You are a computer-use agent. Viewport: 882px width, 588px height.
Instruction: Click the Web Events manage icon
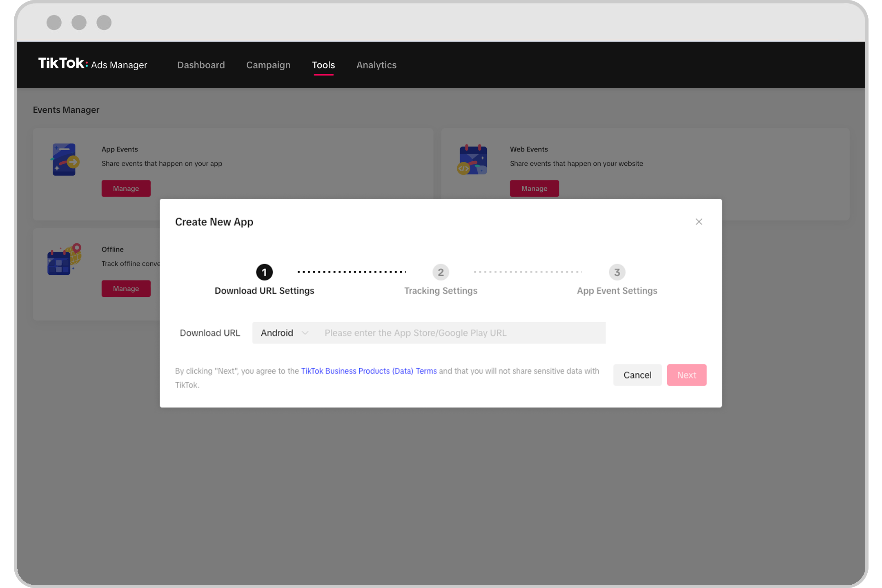click(x=534, y=188)
